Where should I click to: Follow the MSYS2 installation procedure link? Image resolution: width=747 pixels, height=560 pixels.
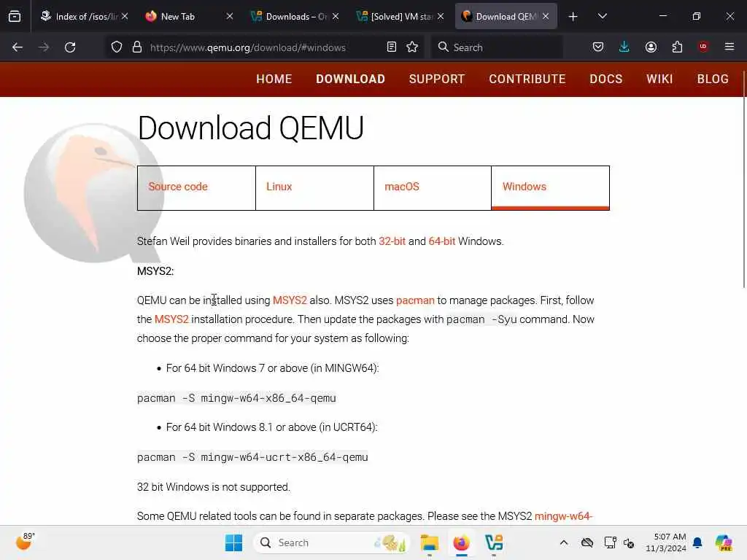click(171, 319)
